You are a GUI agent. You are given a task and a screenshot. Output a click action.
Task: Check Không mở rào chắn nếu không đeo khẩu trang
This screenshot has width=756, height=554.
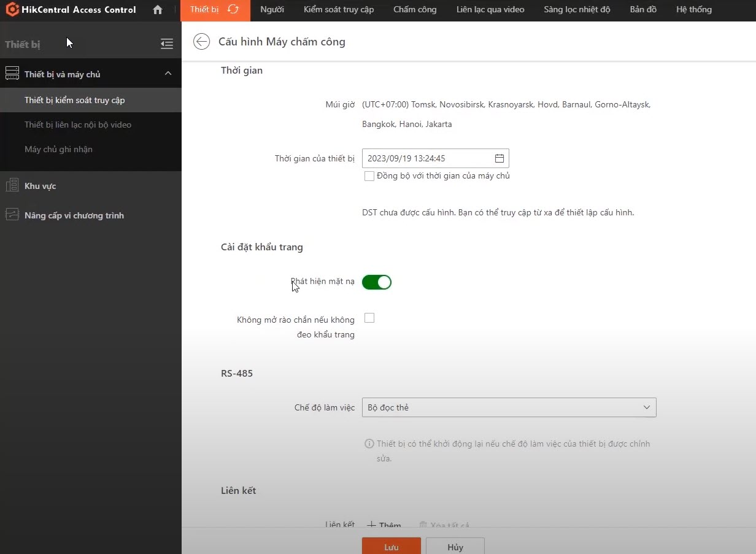tap(369, 318)
